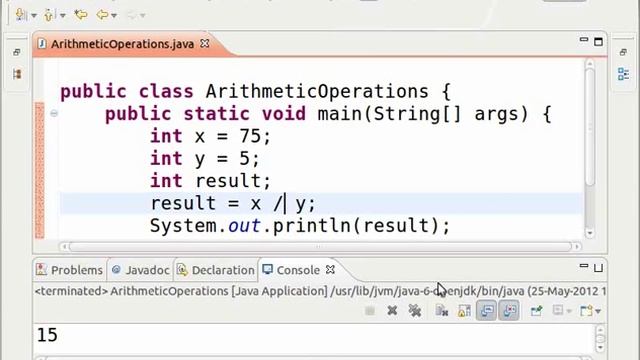This screenshot has width=640, height=360.
Task: Open Display Selected Console dropdown arrow
Action: (x=569, y=311)
